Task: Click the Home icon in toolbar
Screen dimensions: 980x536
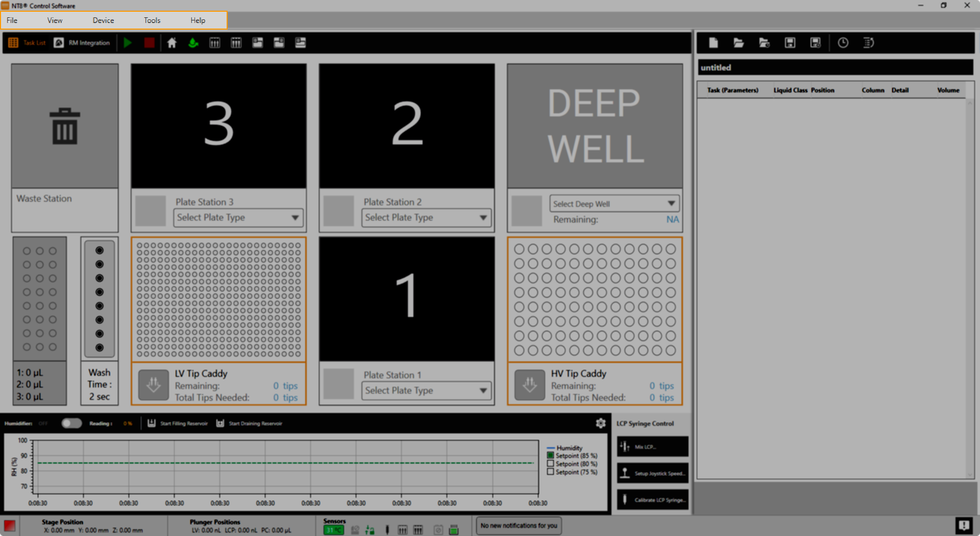Action: tap(172, 43)
